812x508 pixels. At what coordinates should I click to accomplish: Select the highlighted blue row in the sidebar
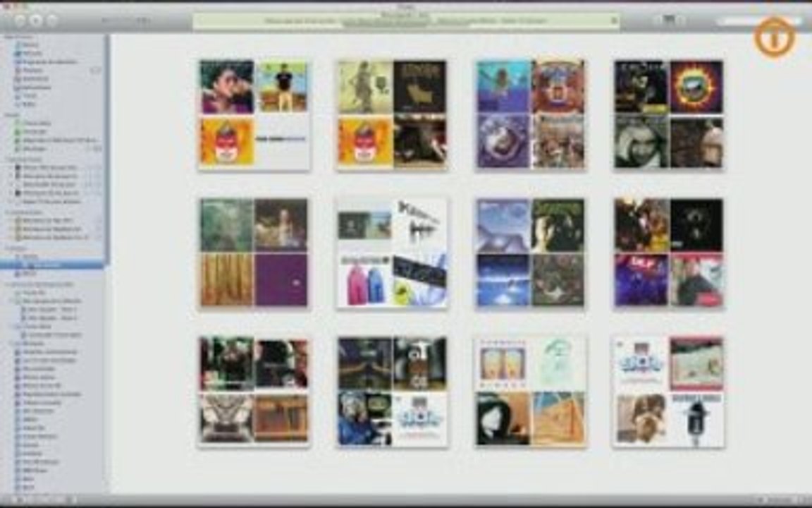click(52, 265)
